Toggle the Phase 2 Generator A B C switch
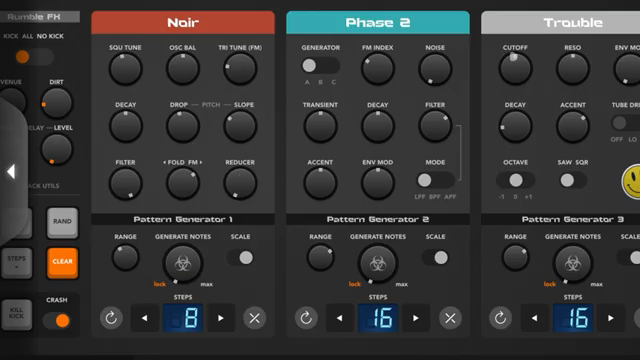 tap(320, 65)
